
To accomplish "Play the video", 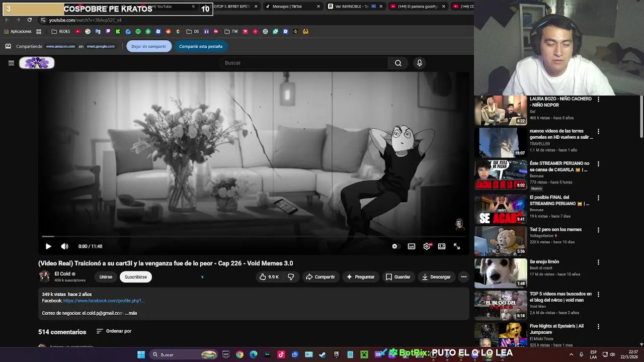I will [48, 246].
